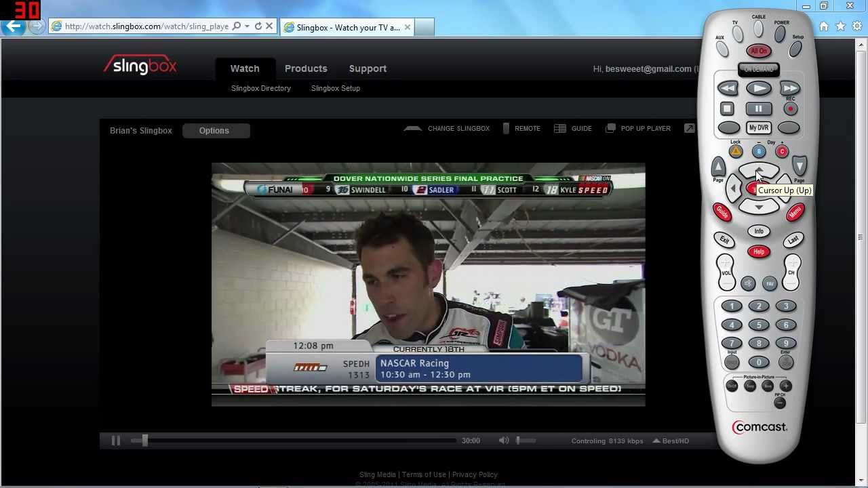Click CHANGE SLINGBOX in the player toolbar
Image resolution: width=868 pixels, height=488 pixels.
447,128
